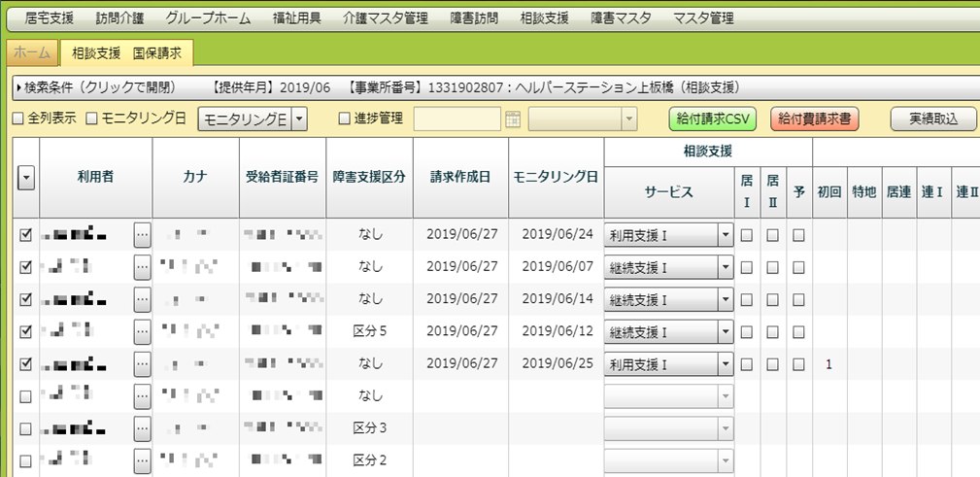Click the date input field next to 進捗管理
980x477 pixels.
[457, 119]
